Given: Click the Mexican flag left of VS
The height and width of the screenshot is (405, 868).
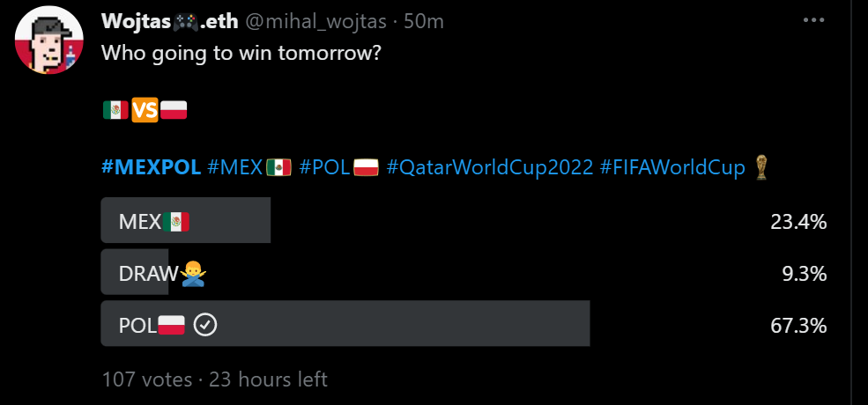Looking at the screenshot, I should [x=115, y=111].
